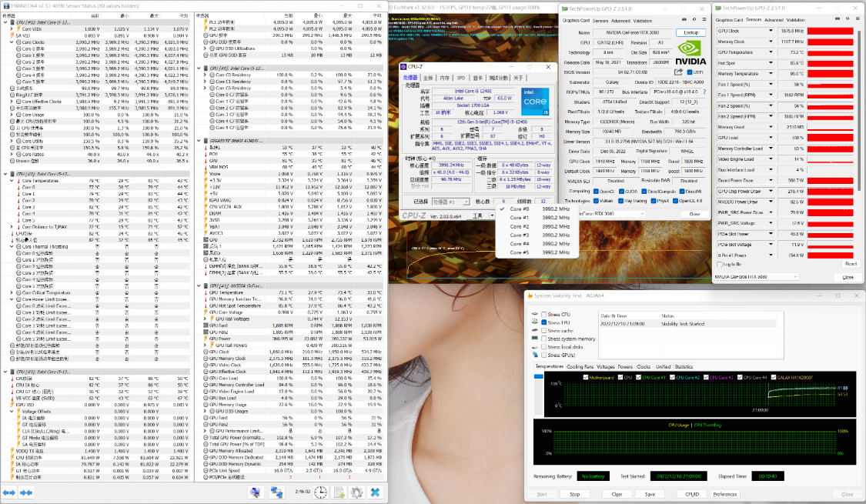Screen dimensions: 866x504
Task: Click HWiNFO collapse columns arrows icon
Action: pyautogui.click(x=25, y=492)
